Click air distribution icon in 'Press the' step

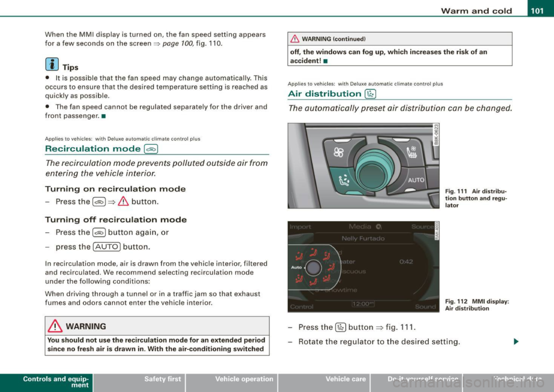(x=340, y=327)
